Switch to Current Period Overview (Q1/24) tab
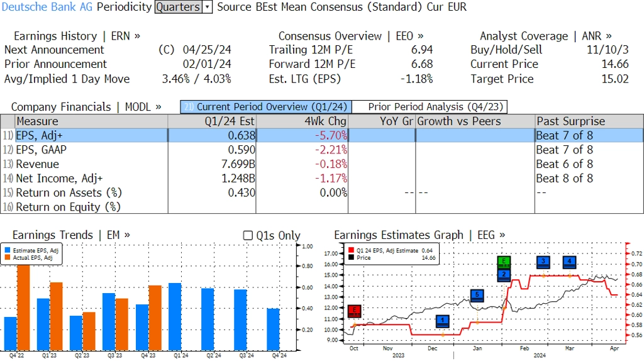The image size is (644, 361). coord(266,107)
